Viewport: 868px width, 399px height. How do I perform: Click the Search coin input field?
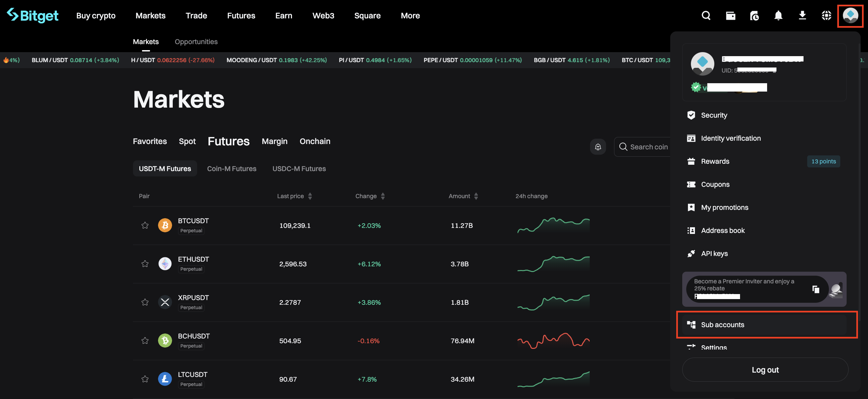point(642,147)
